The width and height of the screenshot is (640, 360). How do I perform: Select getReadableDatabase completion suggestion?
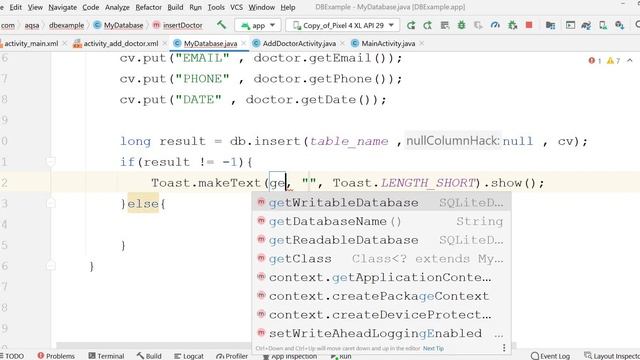pos(381,240)
